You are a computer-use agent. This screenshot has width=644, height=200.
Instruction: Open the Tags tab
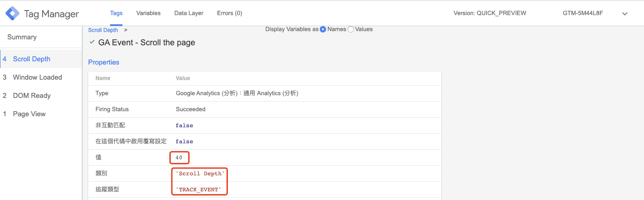[116, 13]
